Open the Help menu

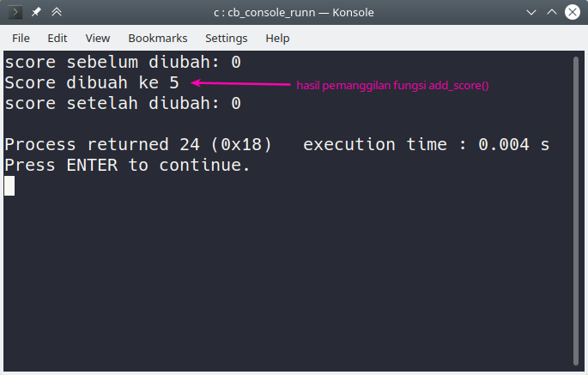(x=277, y=38)
